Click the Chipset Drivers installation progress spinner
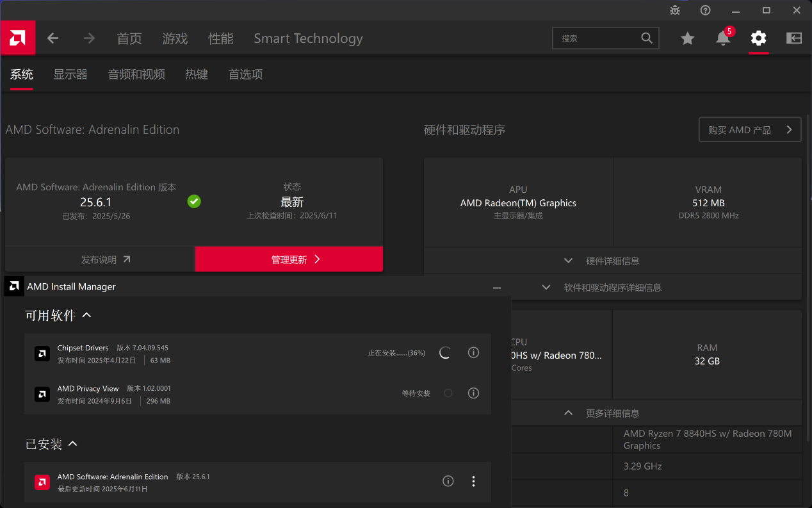The image size is (812, 508). coord(444,352)
